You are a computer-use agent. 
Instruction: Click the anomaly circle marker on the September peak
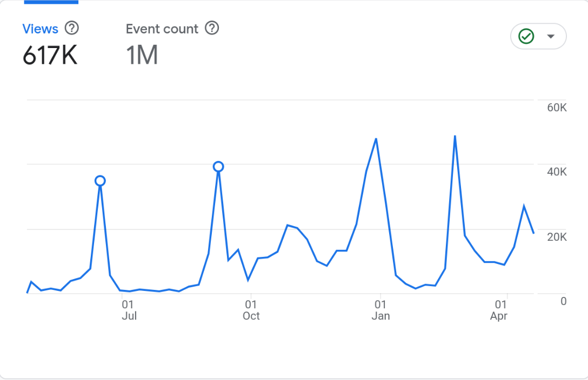[218, 167]
